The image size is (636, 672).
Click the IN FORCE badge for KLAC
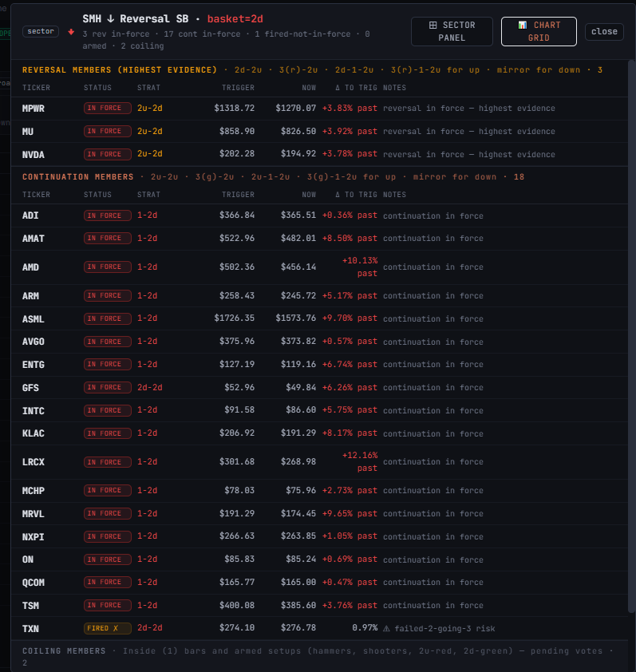click(x=107, y=433)
